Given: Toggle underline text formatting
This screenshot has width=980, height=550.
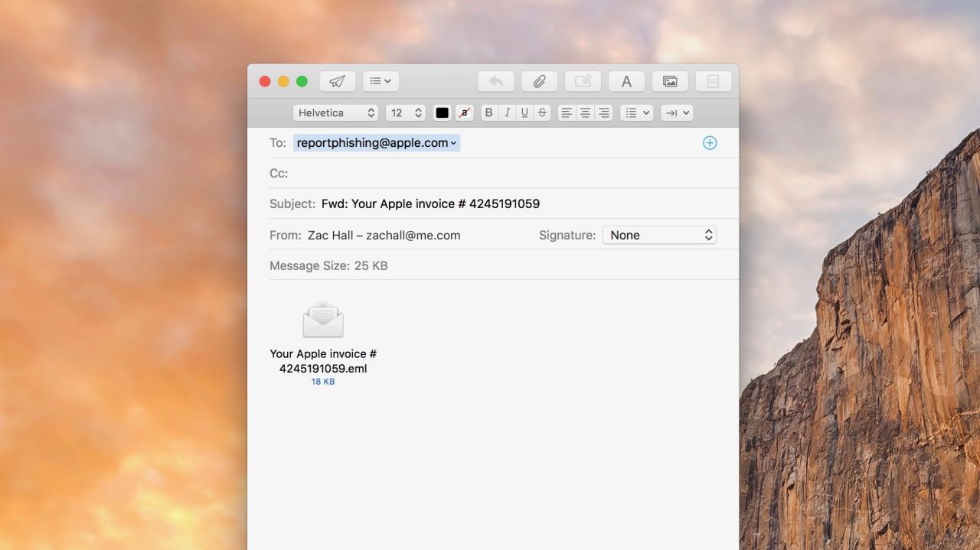Looking at the screenshot, I should pos(524,112).
